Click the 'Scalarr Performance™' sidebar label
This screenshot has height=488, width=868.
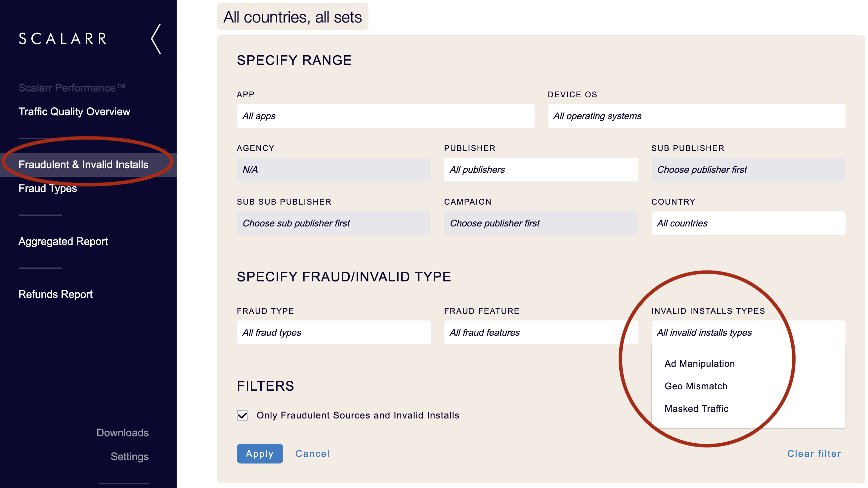tap(72, 88)
